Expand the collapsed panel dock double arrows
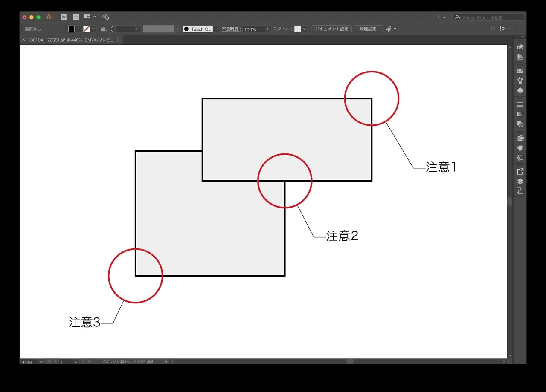The width and height of the screenshot is (546, 392). click(x=523, y=37)
